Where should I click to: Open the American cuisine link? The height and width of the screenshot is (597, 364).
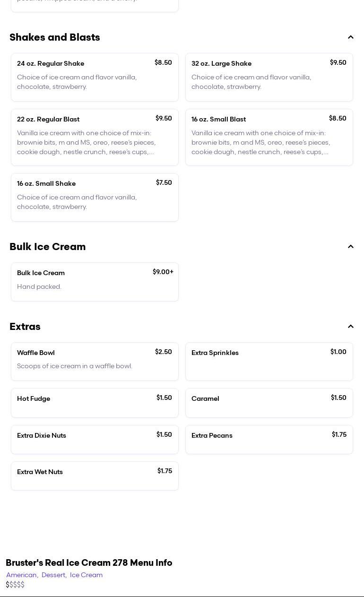pyautogui.click(x=22, y=575)
